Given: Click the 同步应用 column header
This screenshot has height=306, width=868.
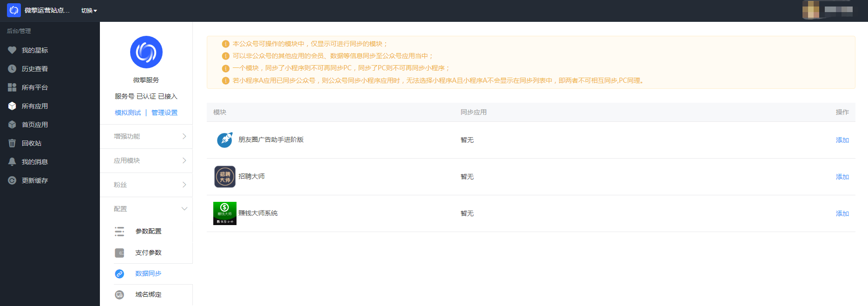Looking at the screenshot, I should [x=473, y=112].
